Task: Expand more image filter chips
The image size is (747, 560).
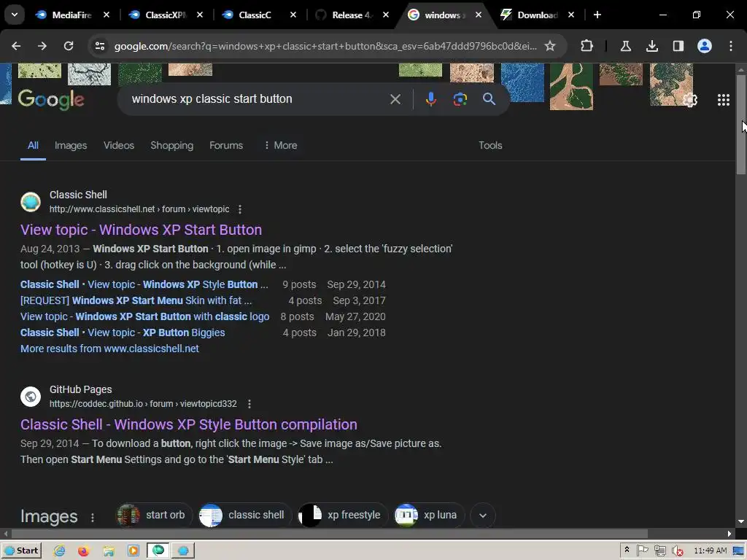Action: coord(483,516)
